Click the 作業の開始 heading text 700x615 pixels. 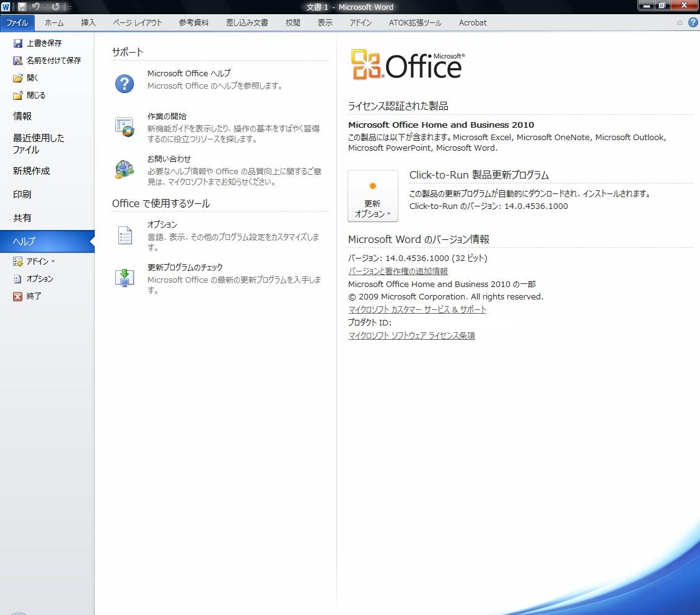click(x=167, y=116)
